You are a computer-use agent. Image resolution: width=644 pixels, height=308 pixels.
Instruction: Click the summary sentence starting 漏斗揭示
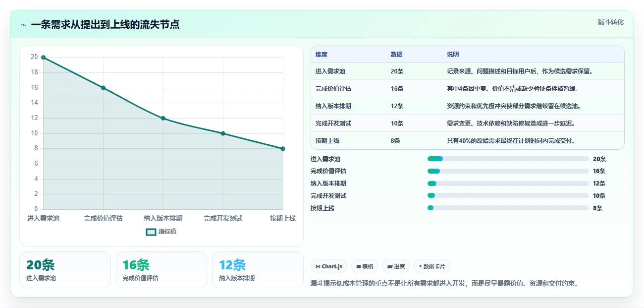pos(444,284)
